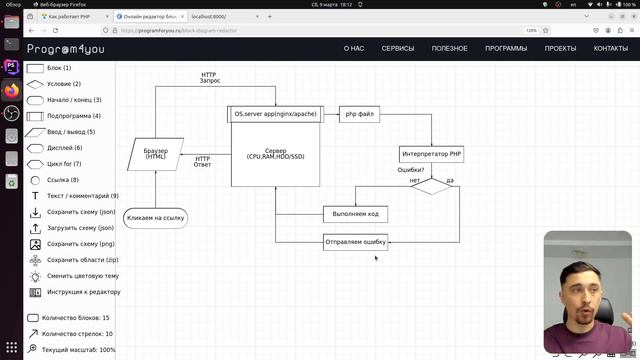Open OBS Studio from the dock

(11, 113)
